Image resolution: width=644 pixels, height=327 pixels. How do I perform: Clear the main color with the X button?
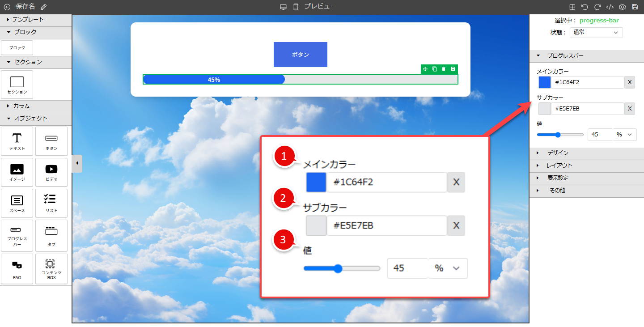pyautogui.click(x=630, y=82)
